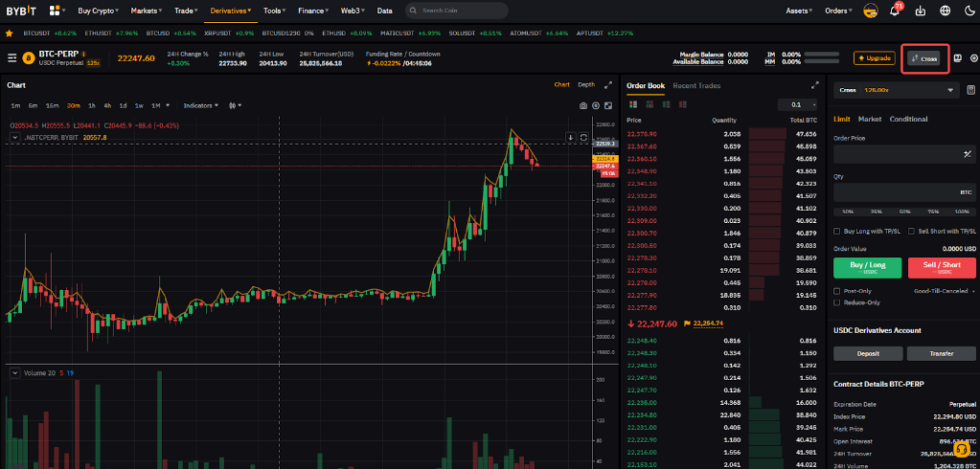This screenshot has width=980, height=469.
Task: Click the favorite star in ticker bar
Action: [10, 33]
